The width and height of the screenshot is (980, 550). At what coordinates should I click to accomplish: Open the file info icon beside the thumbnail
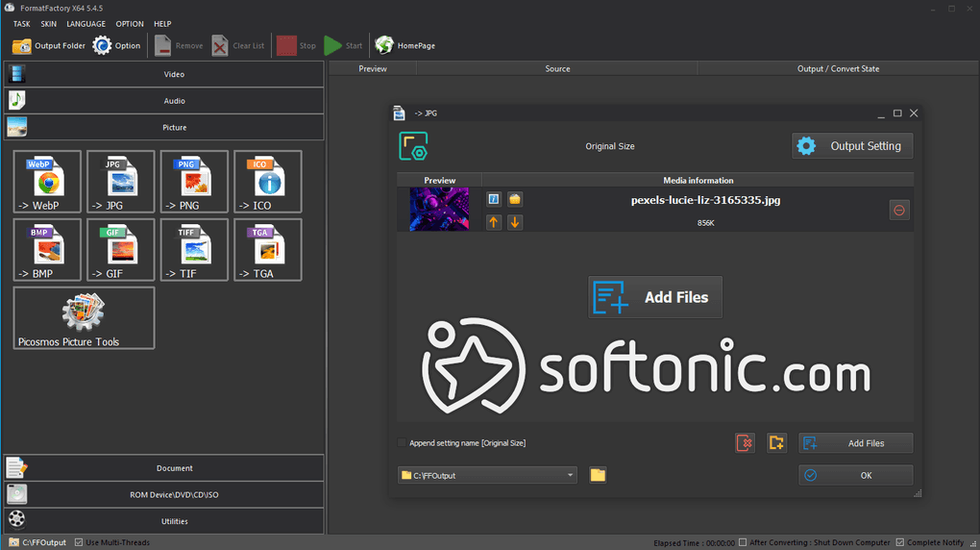pos(494,199)
